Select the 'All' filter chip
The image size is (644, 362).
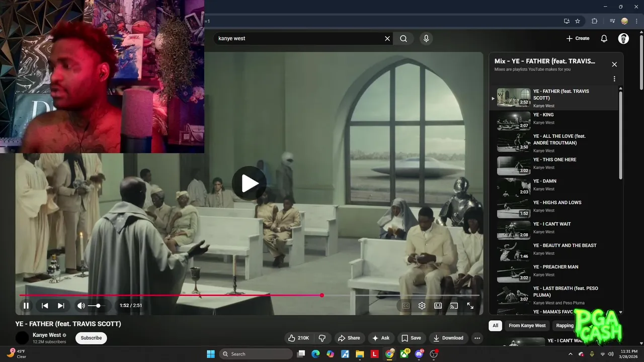(495, 325)
